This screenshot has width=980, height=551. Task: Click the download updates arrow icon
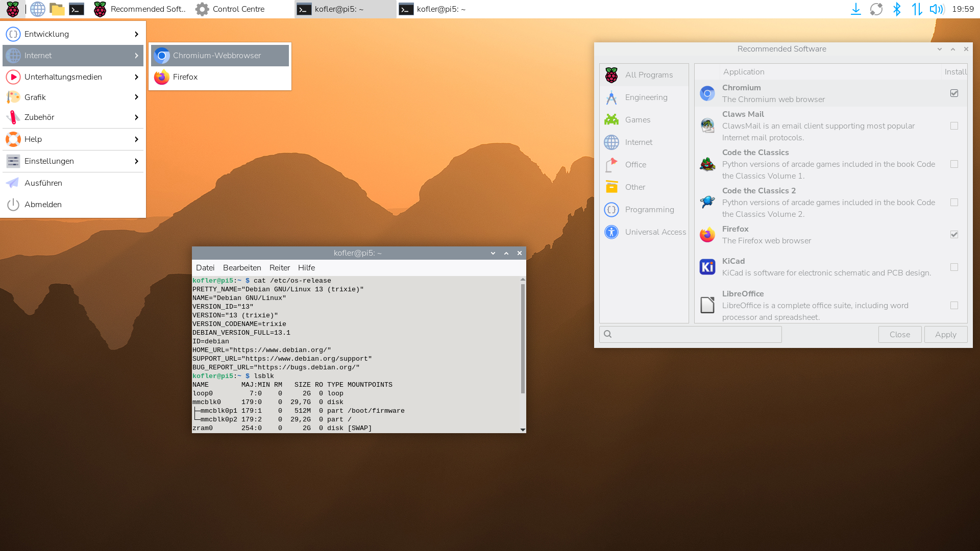click(856, 9)
